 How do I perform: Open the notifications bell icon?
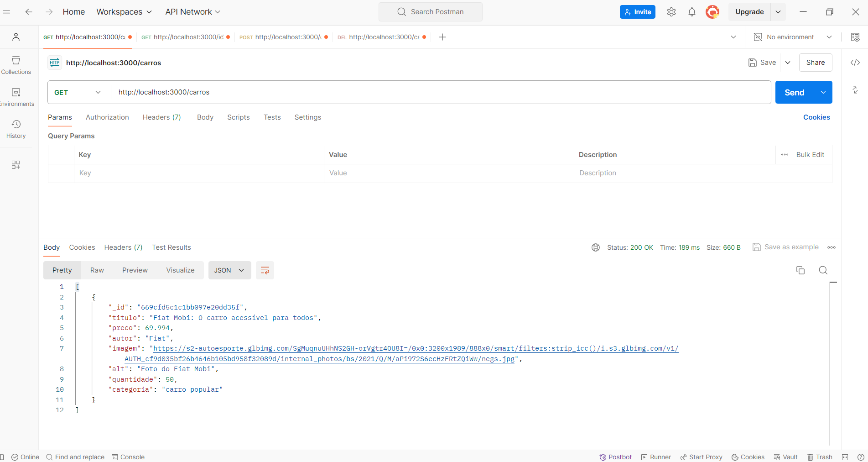pos(692,12)
